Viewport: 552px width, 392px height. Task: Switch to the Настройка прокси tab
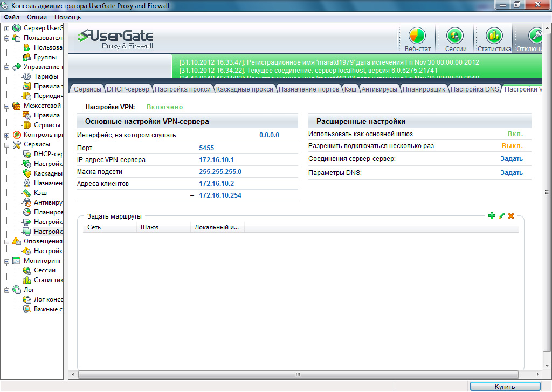[183, 89]
